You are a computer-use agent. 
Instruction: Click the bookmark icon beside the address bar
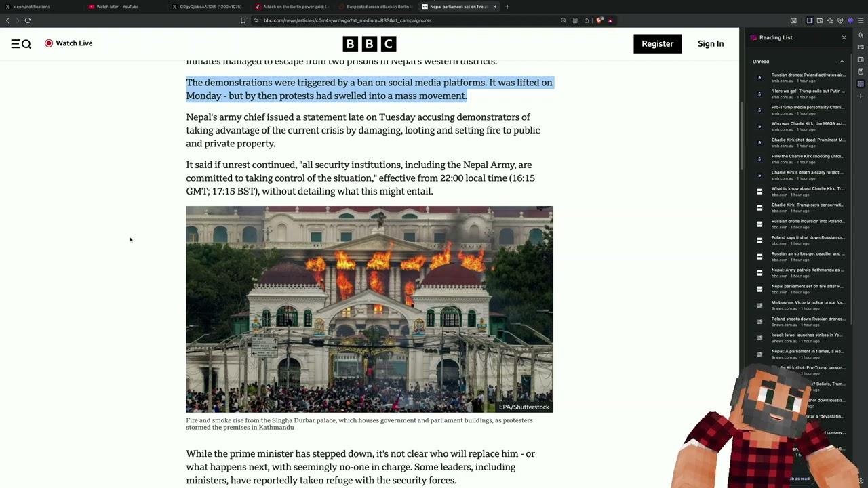point(243,20)
